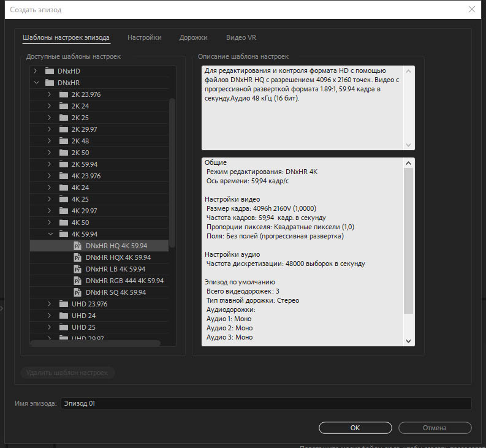
Task: Click the settings details scrollbar thumb
Action: (x=409, y=241)
